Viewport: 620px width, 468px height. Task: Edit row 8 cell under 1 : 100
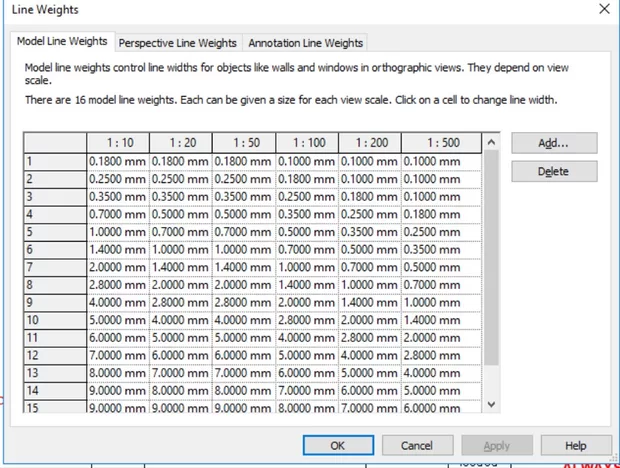[x=307, y=285]
